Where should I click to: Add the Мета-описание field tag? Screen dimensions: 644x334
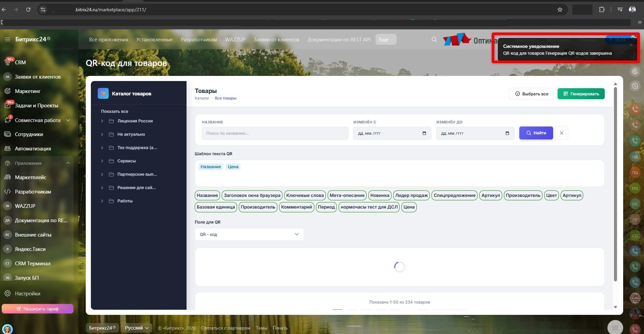(347, 196)
